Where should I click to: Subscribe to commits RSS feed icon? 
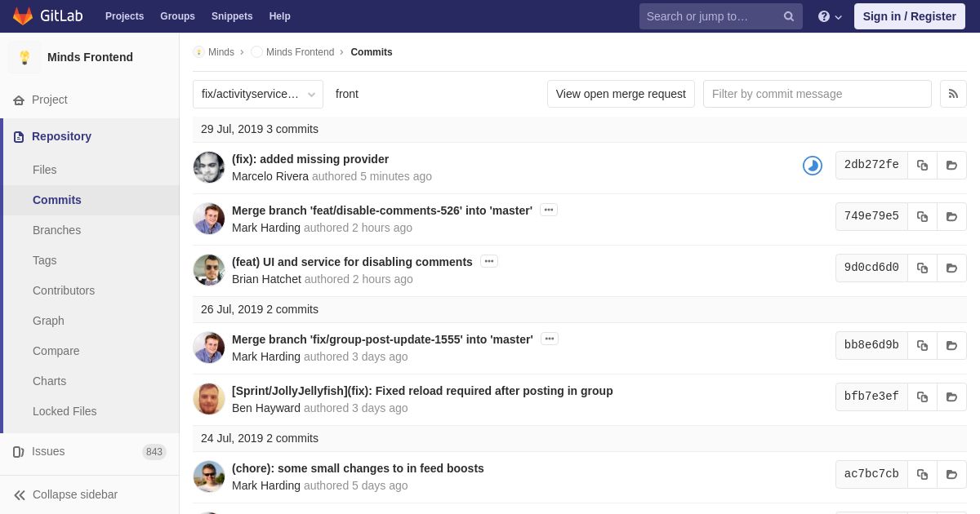click(x=953, y=94)
